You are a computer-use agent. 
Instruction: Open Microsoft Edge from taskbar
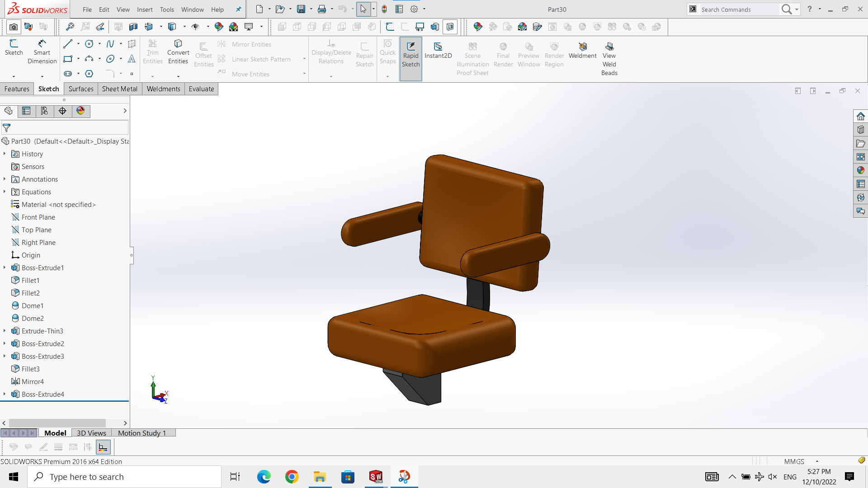[264, 477]
